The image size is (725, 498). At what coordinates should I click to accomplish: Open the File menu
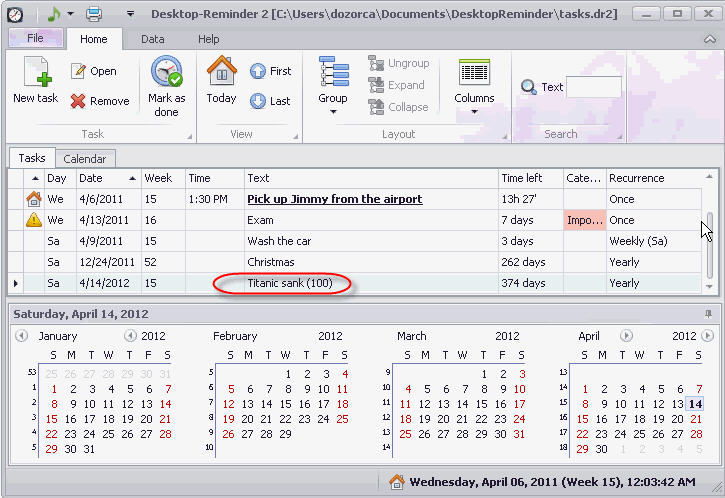click(x=36, y=38)
